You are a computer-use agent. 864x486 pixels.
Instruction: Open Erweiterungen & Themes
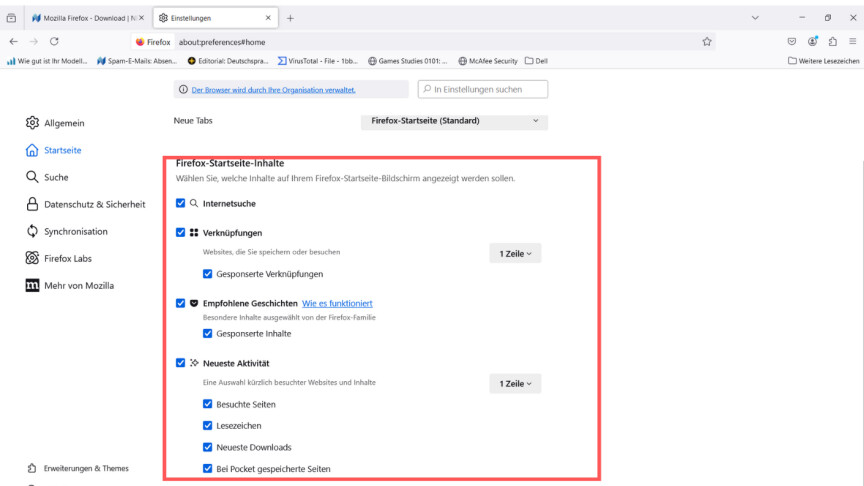pyautogui.click(x=78, y=468)
